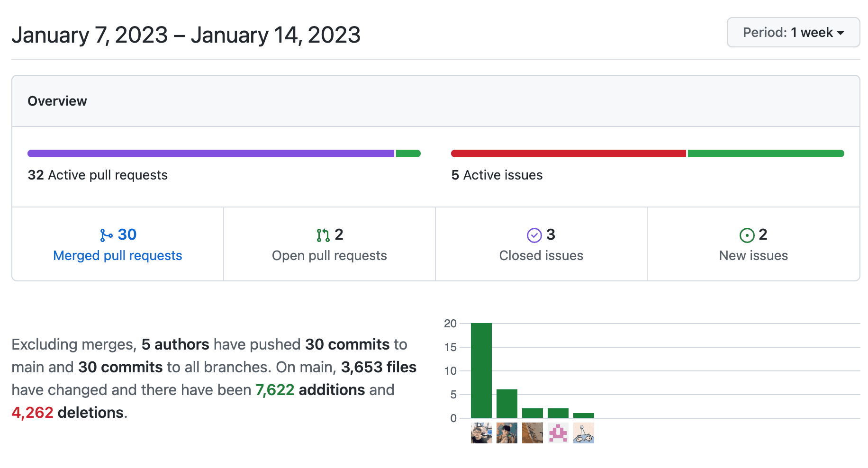Click the green new issue circle icon
The image size is (868, 468).
point(747,235)
